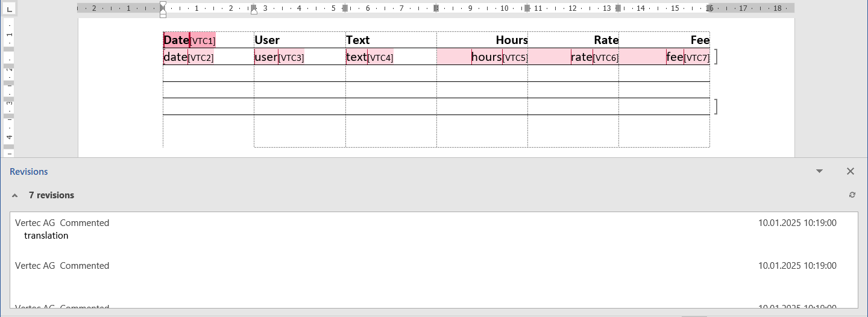The height and width of the screenshot is (317, 868).
Task: Refresh the revisions list
Action: (852, 195)
